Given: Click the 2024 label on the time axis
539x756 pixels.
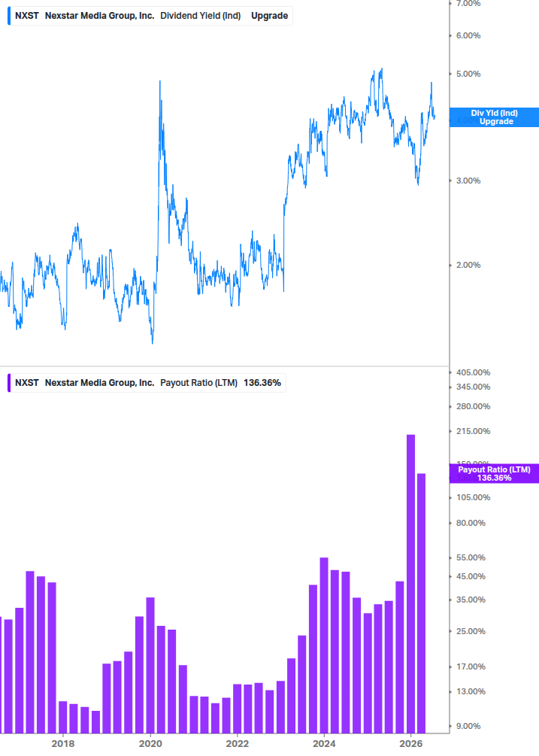Looking at the screenshot, I should [324, 744].
